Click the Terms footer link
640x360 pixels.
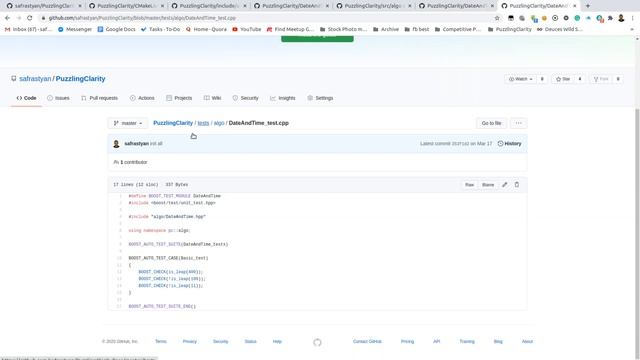(x=161, y=341)
